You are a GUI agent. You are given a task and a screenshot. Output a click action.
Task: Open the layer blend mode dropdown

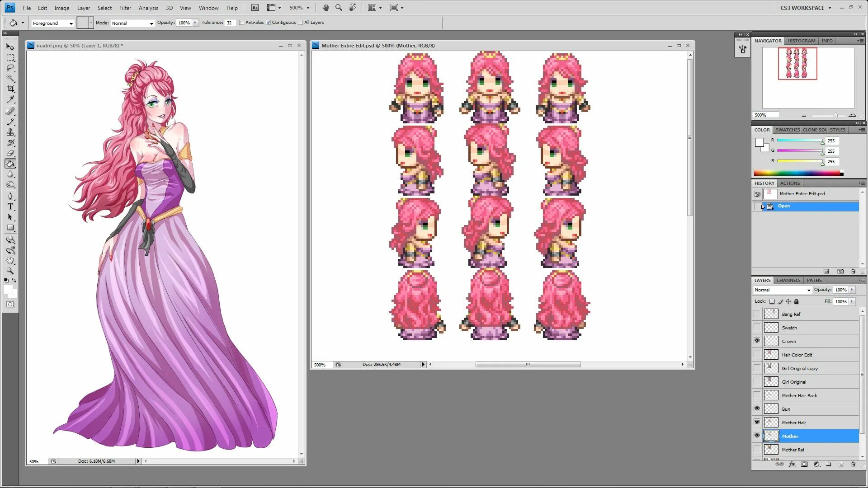783,290
